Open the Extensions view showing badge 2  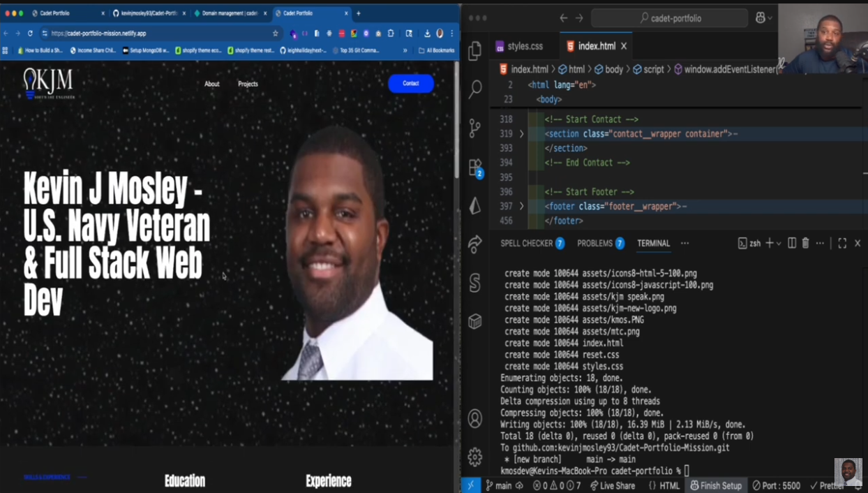pos(475,168)
